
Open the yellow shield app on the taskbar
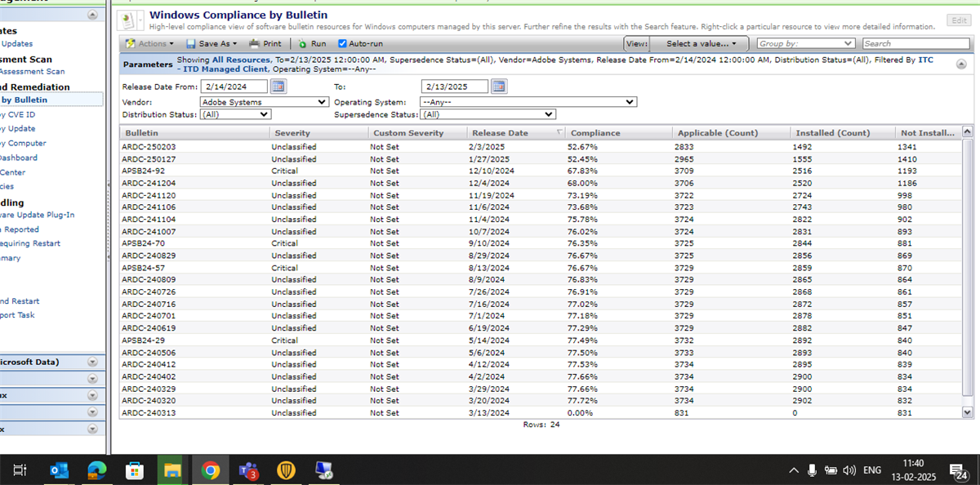[287, 470]
